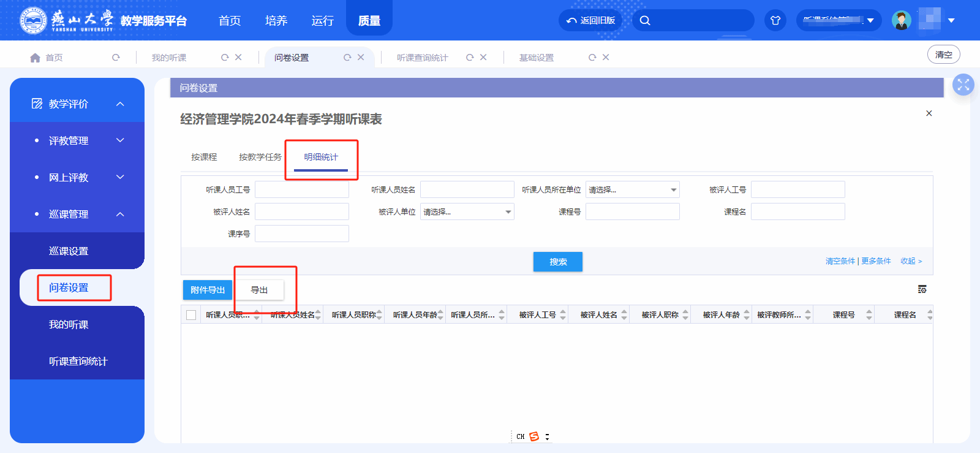Image resolution: width=980 pixels, height=453 pixels.
Task: Close the 我的听课 tab
Action: point(238,58)
